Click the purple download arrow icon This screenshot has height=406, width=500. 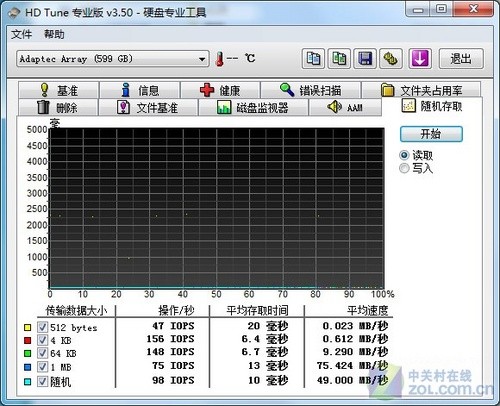pos(420,59)
